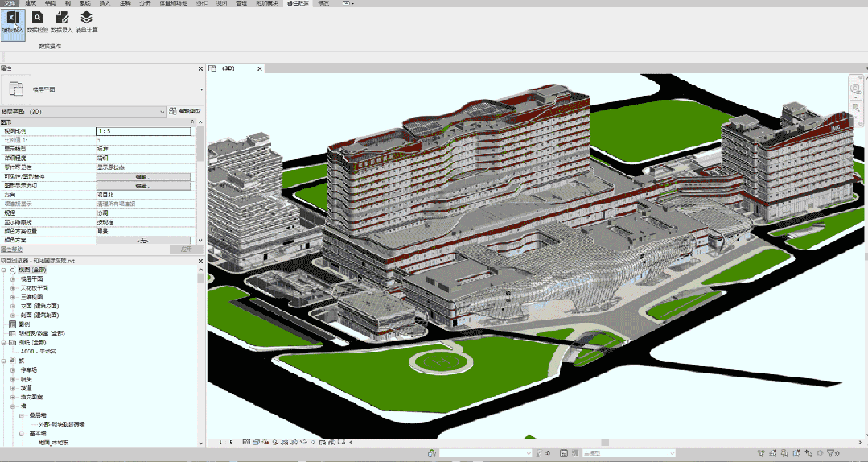
Task: Click the filter funnel icon in status bar
Action: 830,454
